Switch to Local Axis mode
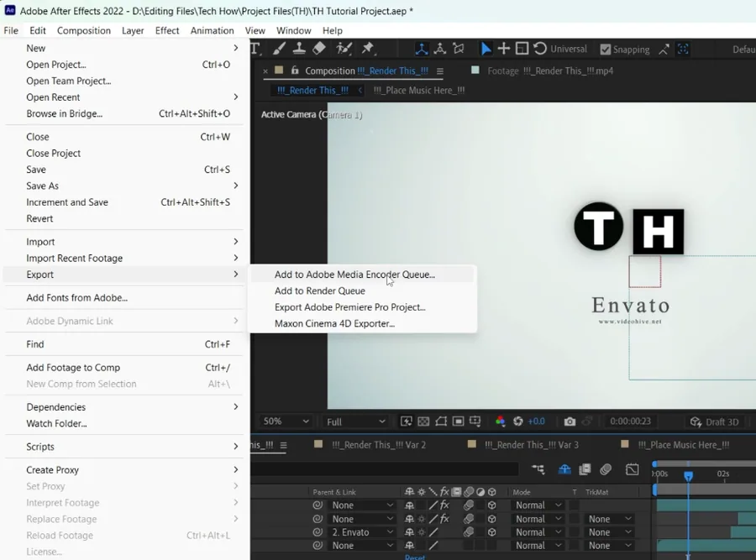This screenshot has width=756, height=560. tap(422, 49)
